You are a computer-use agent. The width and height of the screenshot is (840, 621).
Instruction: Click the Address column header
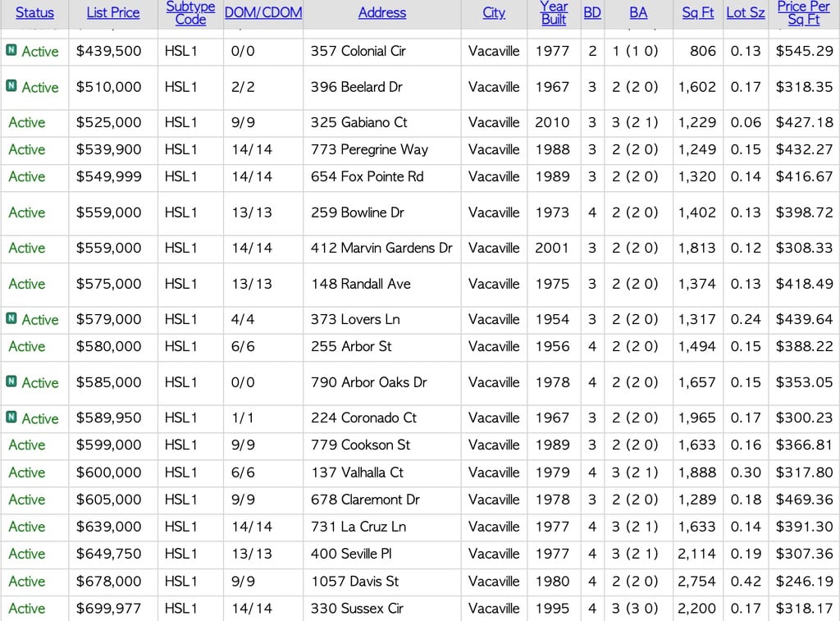pos(382,12)
